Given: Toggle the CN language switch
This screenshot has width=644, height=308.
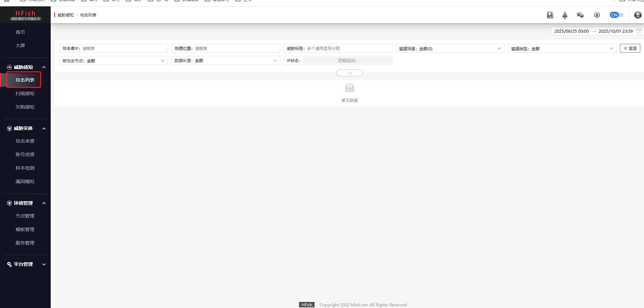Looking at the screenshot, I should tap(616, 15).
